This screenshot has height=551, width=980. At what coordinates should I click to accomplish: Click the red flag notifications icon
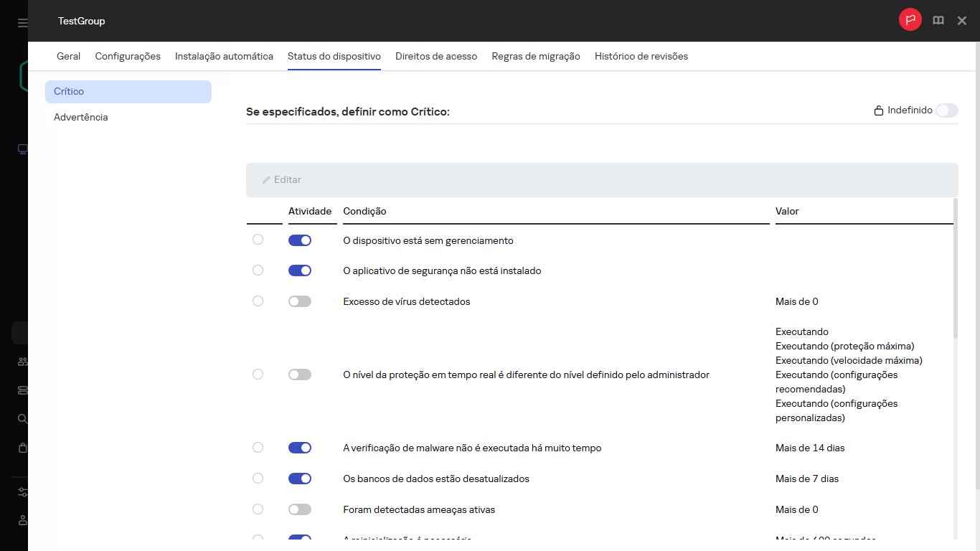click(910, 19)
